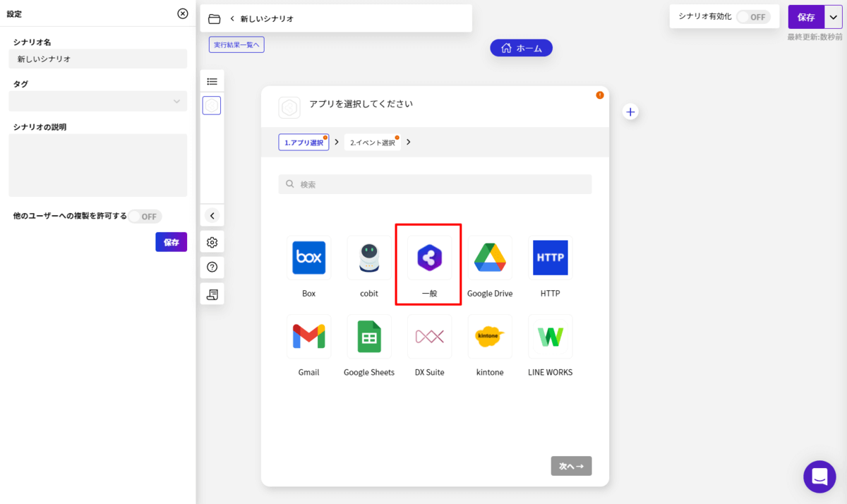Image resolution: width=847 pixels, height=504 pixels.
Task: Toggle シナリオ有効化 switch
Action: (x=753, y=17)
